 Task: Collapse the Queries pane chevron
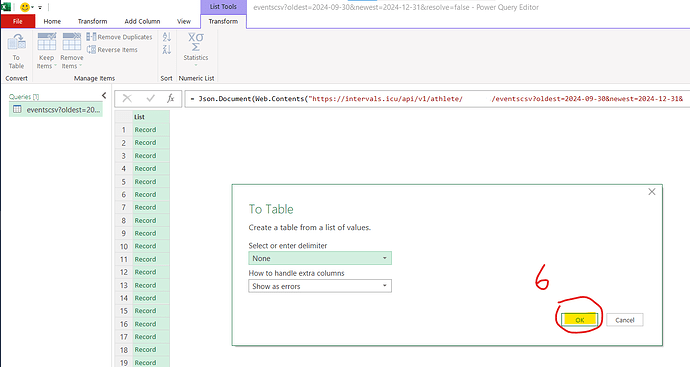pyautogui.click(x=104, y=95)
